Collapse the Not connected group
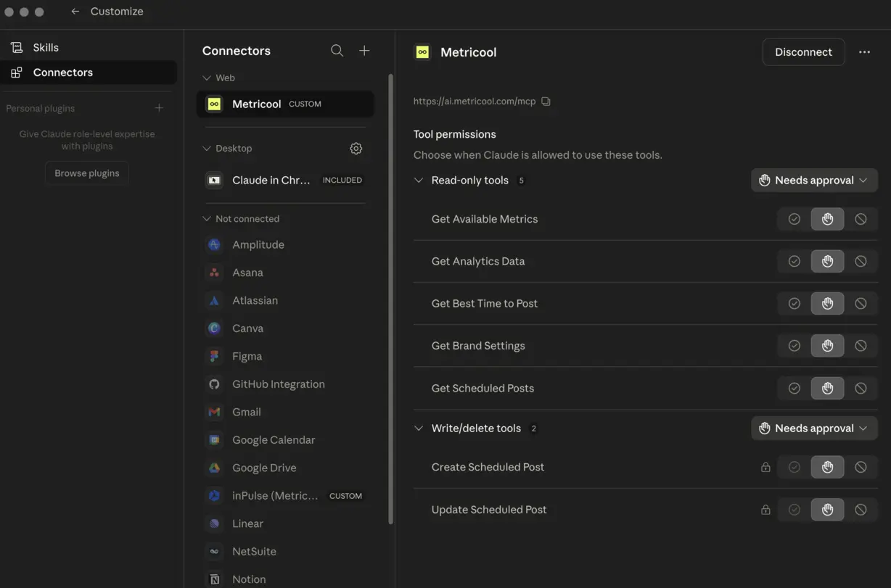 (x=207, y=218)
